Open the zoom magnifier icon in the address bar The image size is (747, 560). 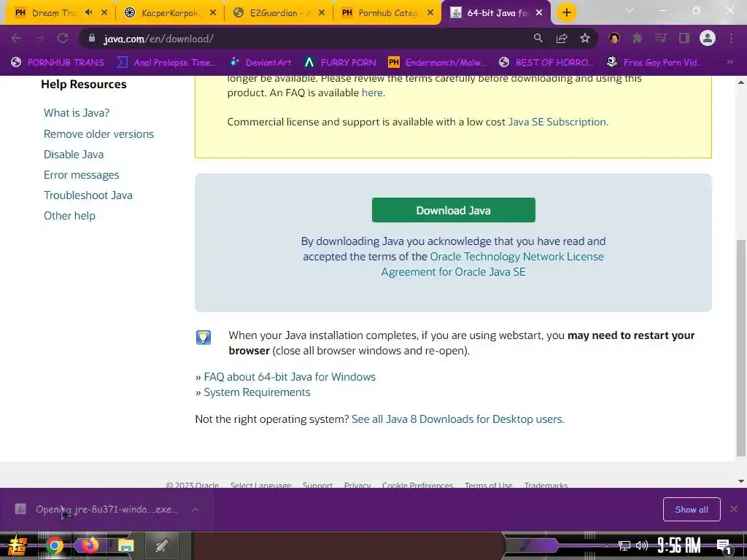pyautogui.click(x=538, y=38)
